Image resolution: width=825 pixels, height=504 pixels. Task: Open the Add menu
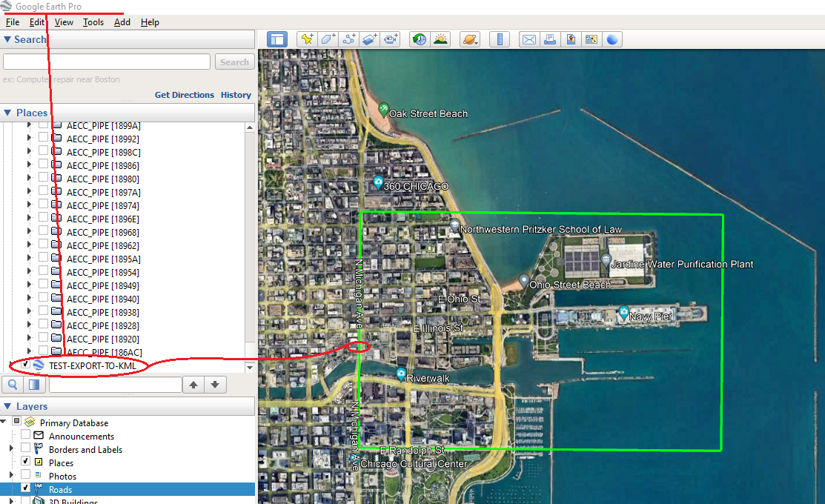122,22
